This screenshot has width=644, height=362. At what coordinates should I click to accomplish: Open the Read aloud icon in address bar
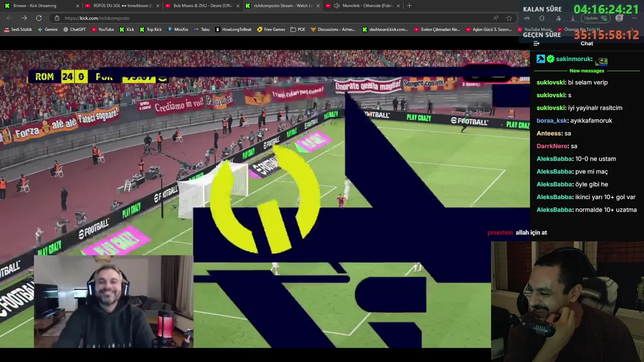coord(496,18)
